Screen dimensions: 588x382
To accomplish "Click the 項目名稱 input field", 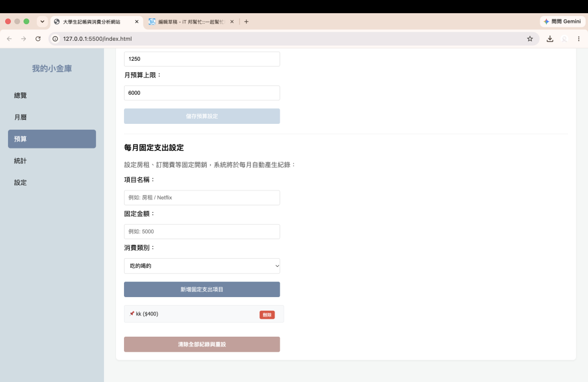I will (202, 197).
